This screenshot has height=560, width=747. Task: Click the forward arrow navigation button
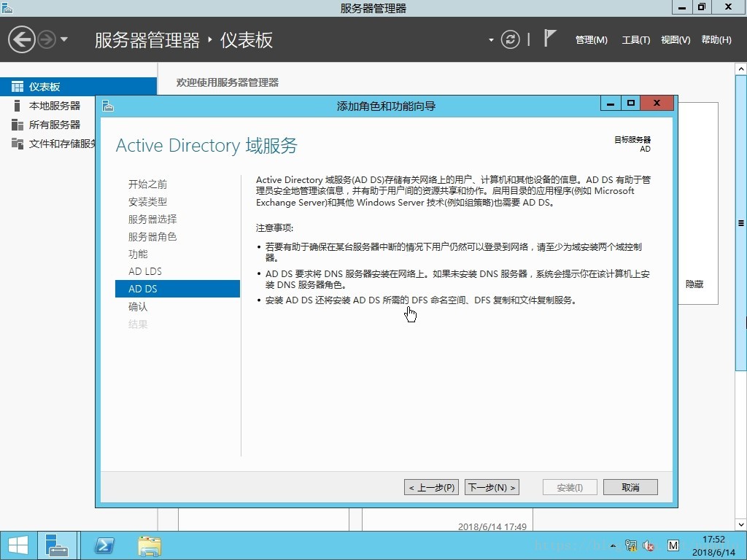click(x=47, y=39)
